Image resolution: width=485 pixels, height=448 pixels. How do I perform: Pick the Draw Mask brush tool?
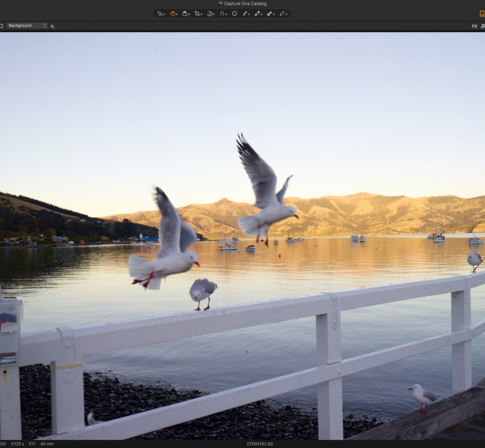(257, 13)
